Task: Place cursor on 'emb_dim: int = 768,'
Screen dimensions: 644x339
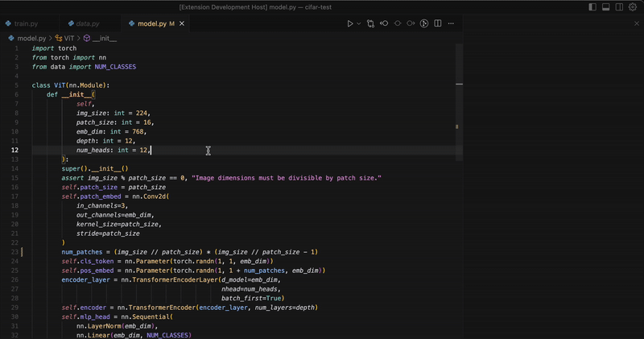Action: pyautogui.click(x=111, y=131)
